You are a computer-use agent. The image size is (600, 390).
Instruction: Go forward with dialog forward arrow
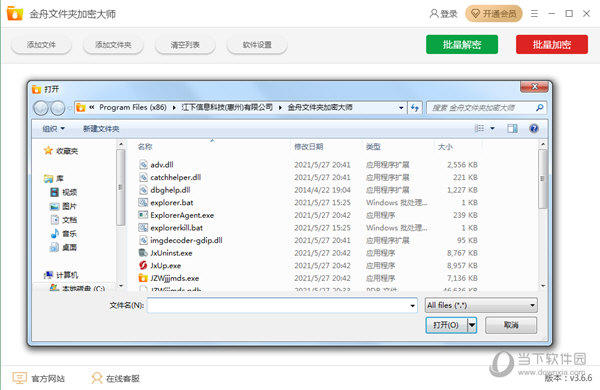(x=58, y=108)
